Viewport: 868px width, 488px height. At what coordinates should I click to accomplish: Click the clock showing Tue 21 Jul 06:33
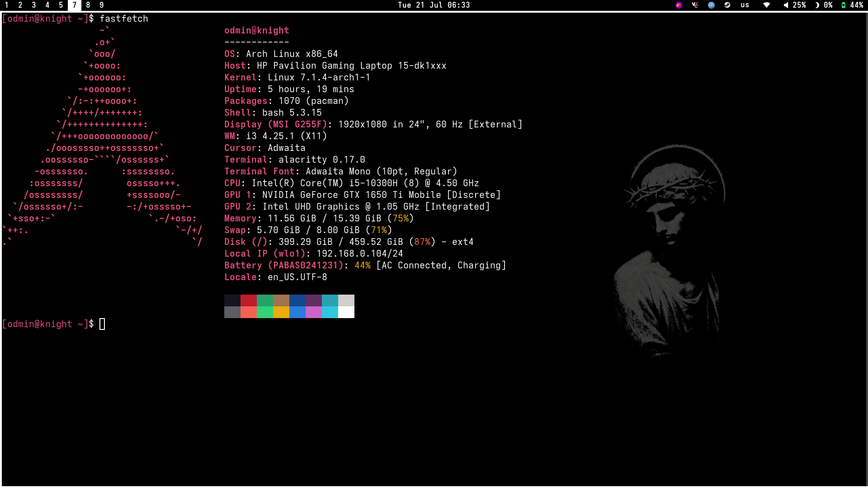[434, 5]
